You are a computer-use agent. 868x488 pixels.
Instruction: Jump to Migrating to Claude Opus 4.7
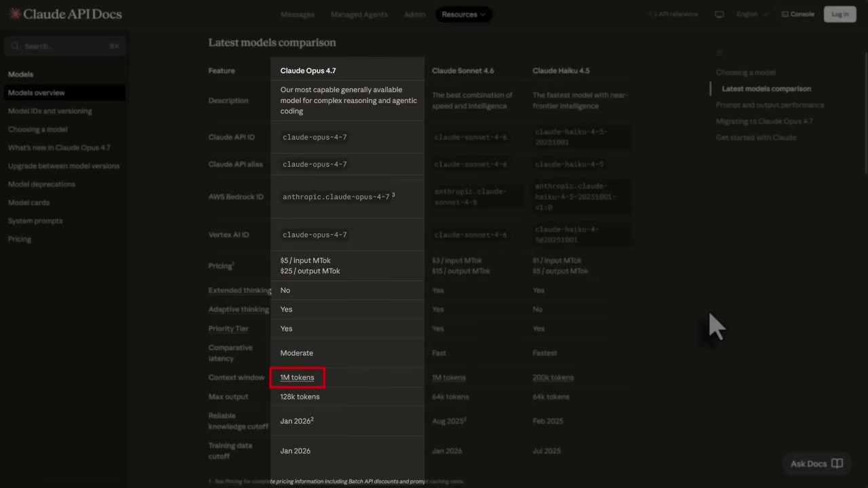point(764,121)
